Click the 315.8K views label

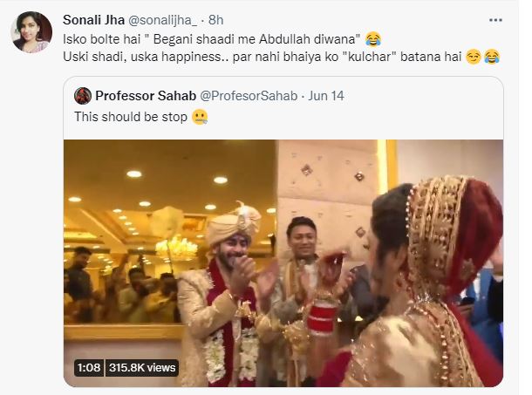pos(142,368)
